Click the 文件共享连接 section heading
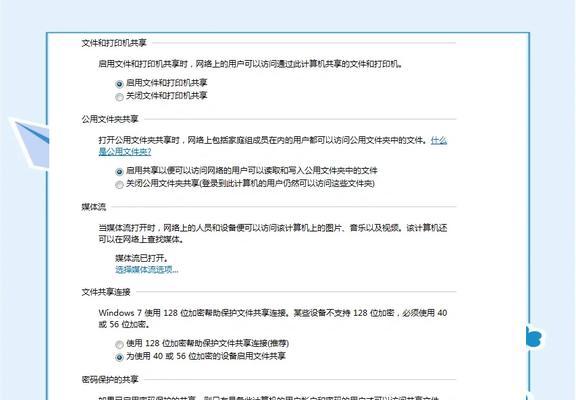The image size is (576, 400). 106,292
